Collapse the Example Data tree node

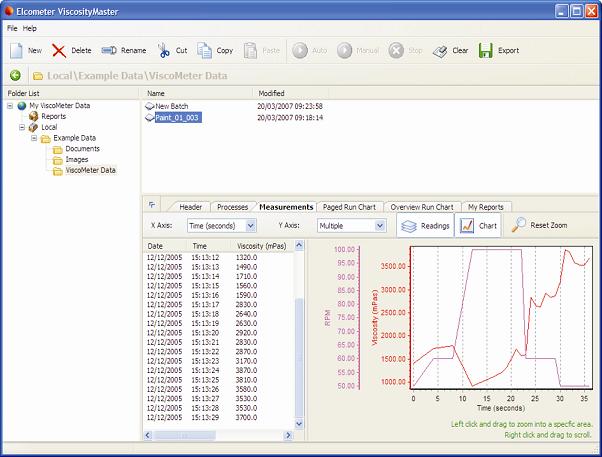tap(34, 138)
